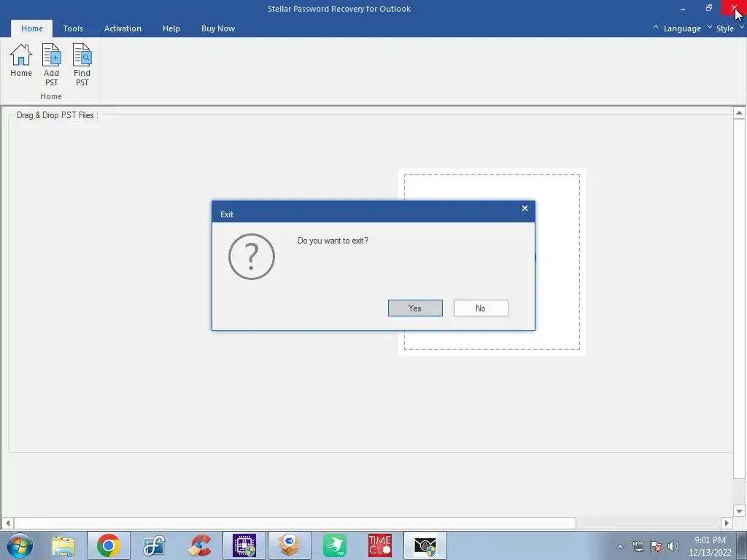
Task: Launch Google Chrome from taskbar
Action: click(108, 545)
